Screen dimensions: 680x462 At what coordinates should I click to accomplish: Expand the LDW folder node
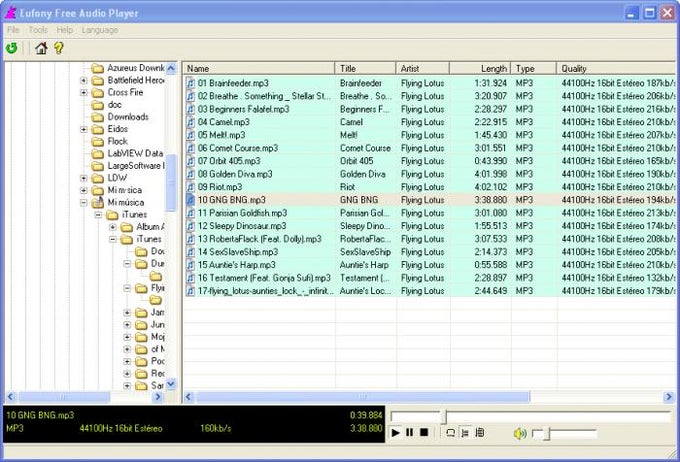[x=84, y=178]
